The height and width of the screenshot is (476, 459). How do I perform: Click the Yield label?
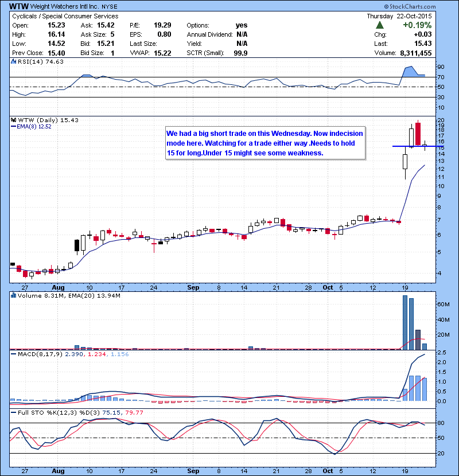click(x=194, y=44)
